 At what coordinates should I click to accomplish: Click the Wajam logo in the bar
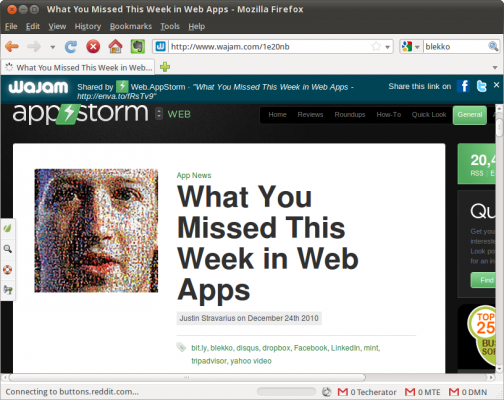pyautogui.click(x=38, y=87)
